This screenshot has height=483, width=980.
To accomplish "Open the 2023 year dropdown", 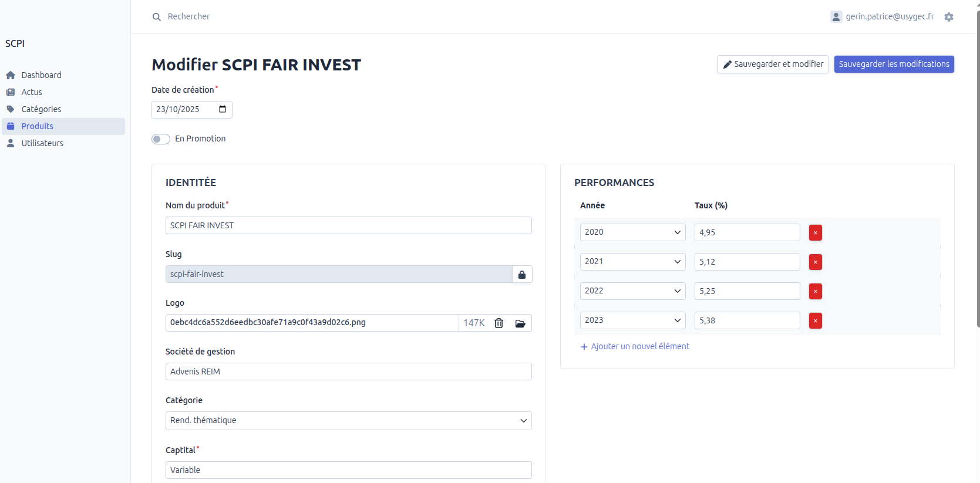I will coord(632,320).
